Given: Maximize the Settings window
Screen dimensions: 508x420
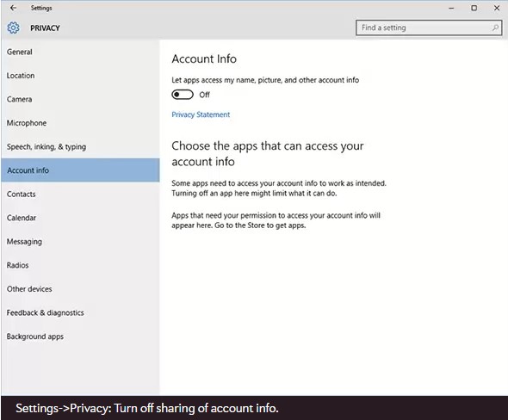Looking at the screenshot, I should pos(474,8).
